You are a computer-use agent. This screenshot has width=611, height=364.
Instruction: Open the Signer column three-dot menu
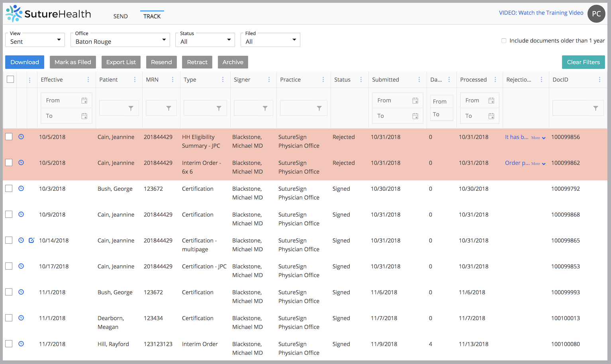tap(269, 80)
